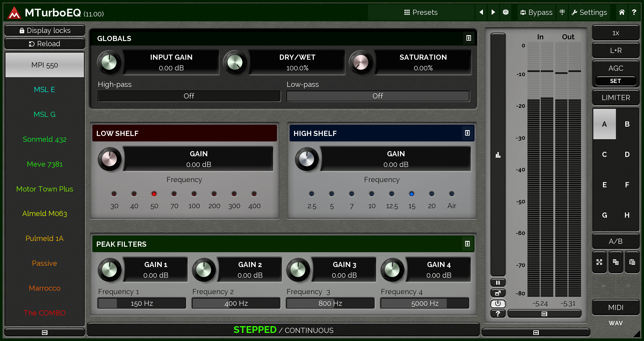Viewport: 644px width, 341px height.
Task: Select the 100 Hz low shelf frequency
Action: click(194, 194)
